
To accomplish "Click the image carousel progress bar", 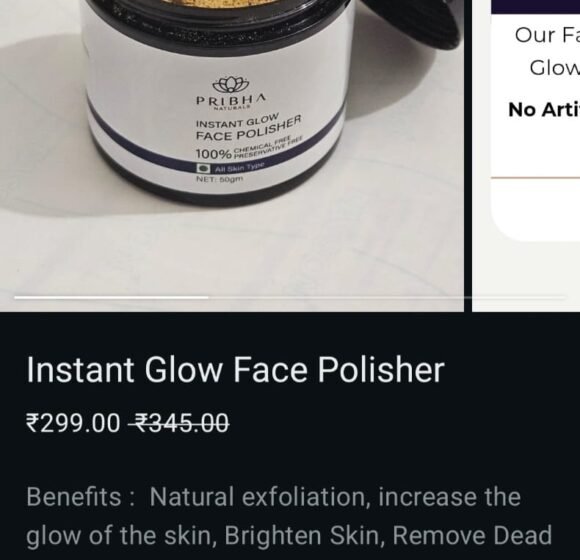I will click(290, 297).
